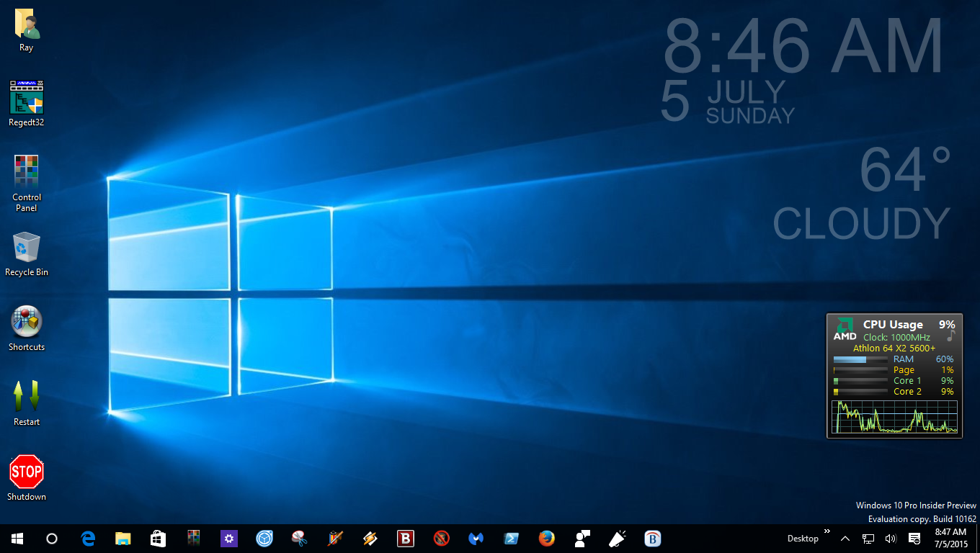This screenshot has height=553, width=980.
Task: Launch Microsoft Edge from the taskbar
Action: 88,538
